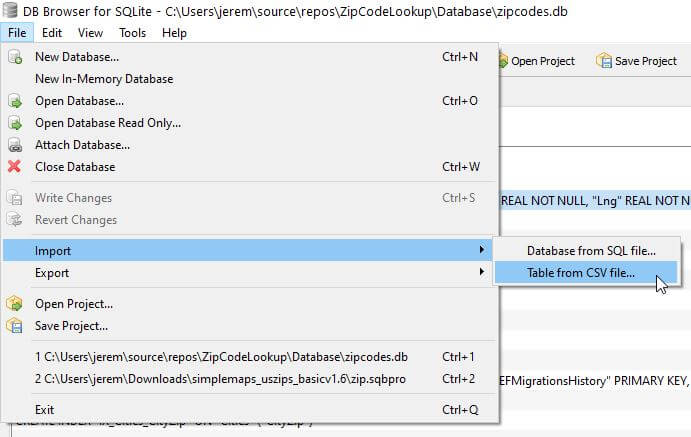Select Export menu entry
Image resolution: width=691 pixels, height=437 pixels.
point(250,273)
